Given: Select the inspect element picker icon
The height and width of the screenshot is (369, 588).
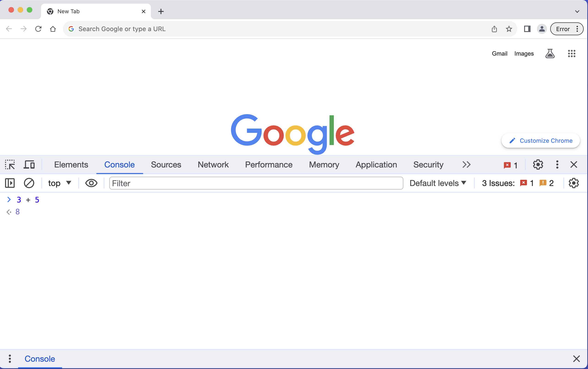Looking at the screenshot, I should coord(10,165).
